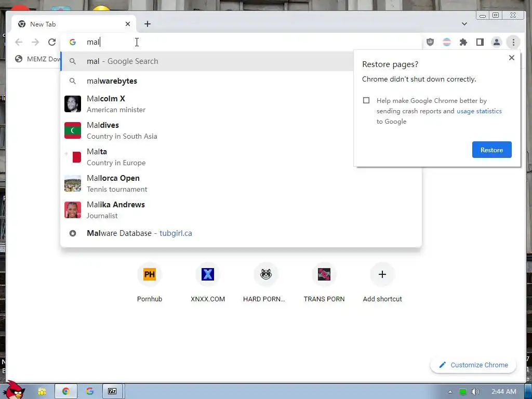Toggle the side panel icon
The width and height of the screenshot is (532, 399).
point(480,42)
